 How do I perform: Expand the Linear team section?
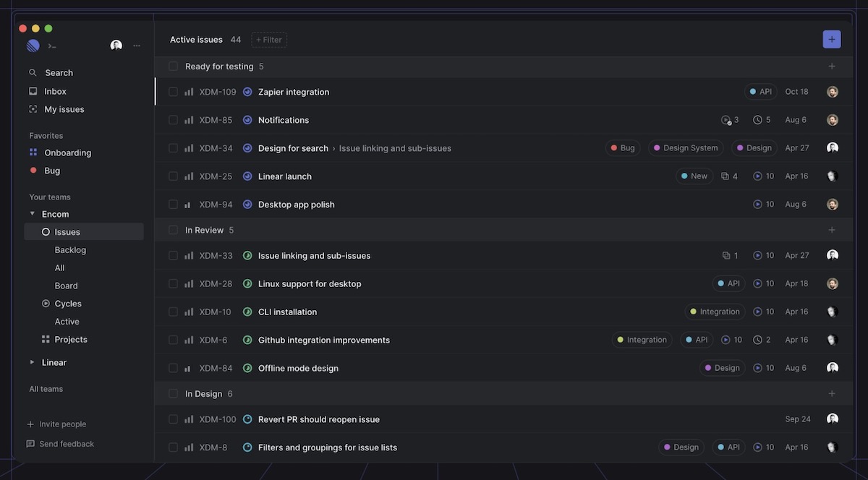32,361
